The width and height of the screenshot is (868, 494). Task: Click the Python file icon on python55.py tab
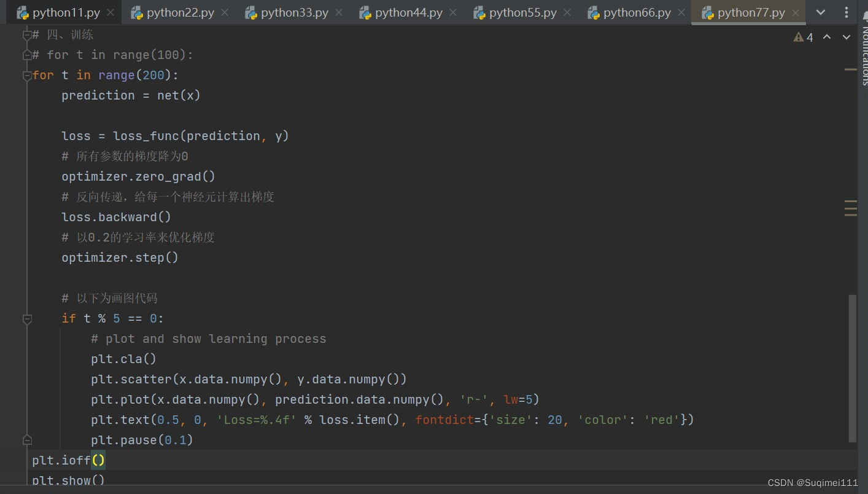click(479, 13)
